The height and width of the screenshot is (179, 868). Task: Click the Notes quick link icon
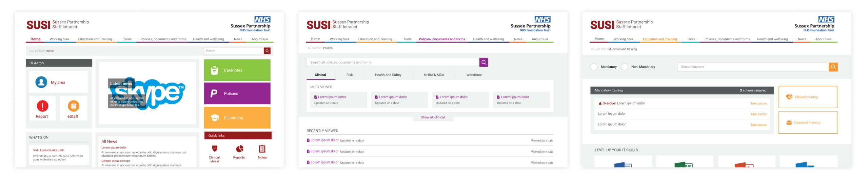pos(262,149)
